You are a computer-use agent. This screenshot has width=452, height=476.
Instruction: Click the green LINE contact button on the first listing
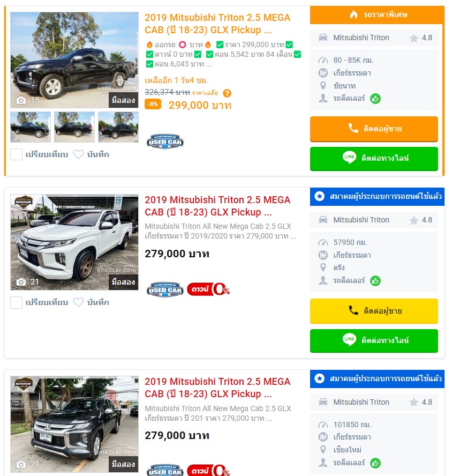pos(374,159)
